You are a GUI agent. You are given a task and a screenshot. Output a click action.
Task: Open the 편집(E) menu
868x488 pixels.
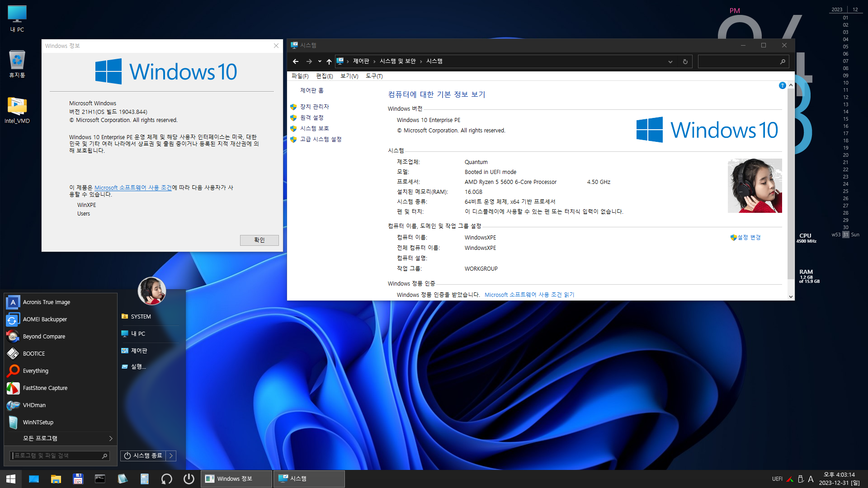pos(325,76)
